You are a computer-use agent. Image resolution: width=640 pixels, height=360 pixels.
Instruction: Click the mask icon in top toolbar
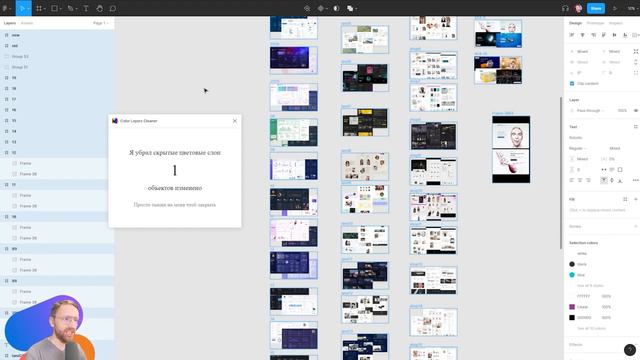[336, 8]
